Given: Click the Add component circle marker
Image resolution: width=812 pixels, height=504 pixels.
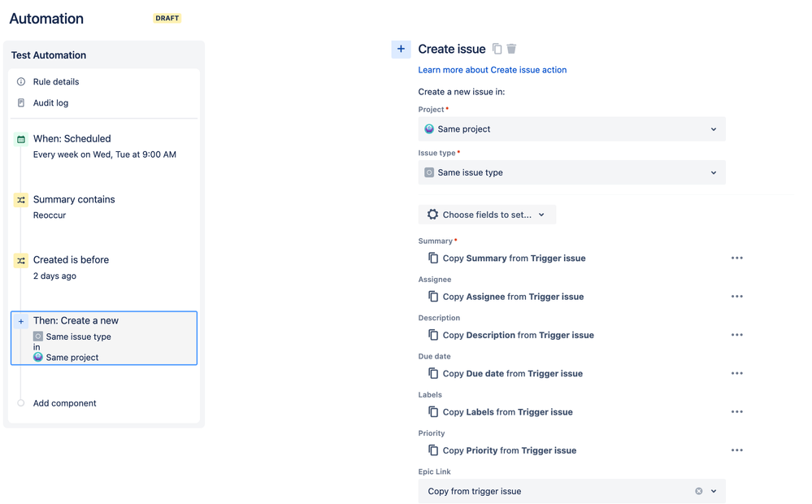Looking at the screenshot, I should pos(20,403).
